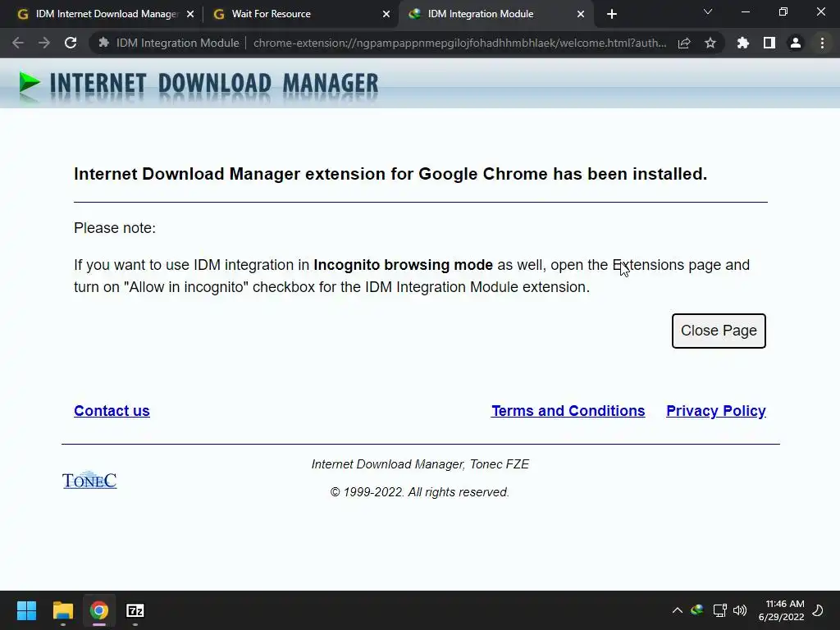Image resolution: width=840 pixels, height=630 pixels.
Task: Open File Explorer from taskbar
Action: (x=62, y=610)
